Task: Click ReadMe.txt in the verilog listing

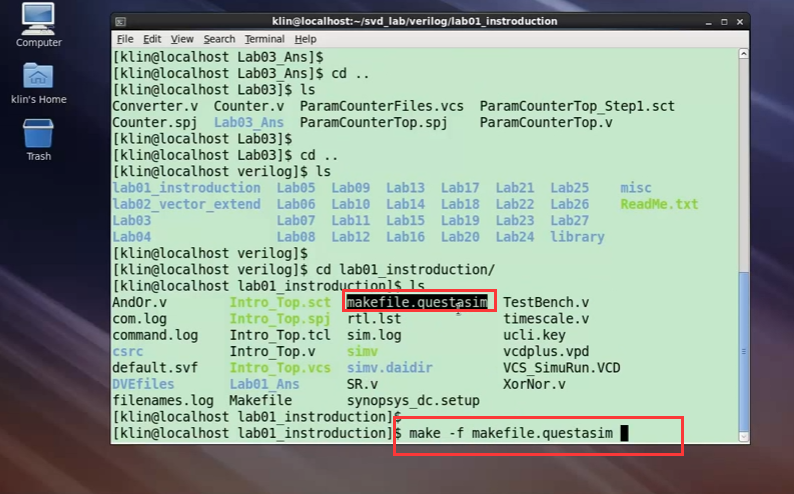Action: click(x=659, y=204)
